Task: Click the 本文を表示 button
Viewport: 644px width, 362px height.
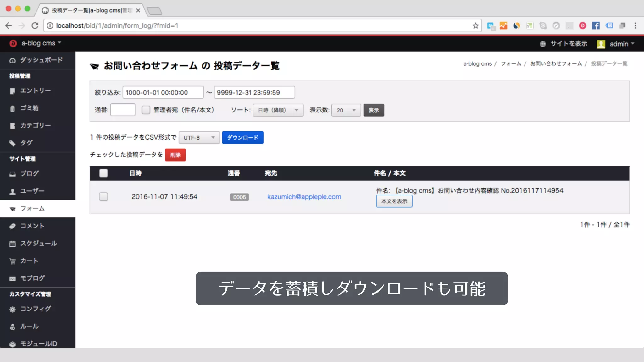Action: point(394,201)
